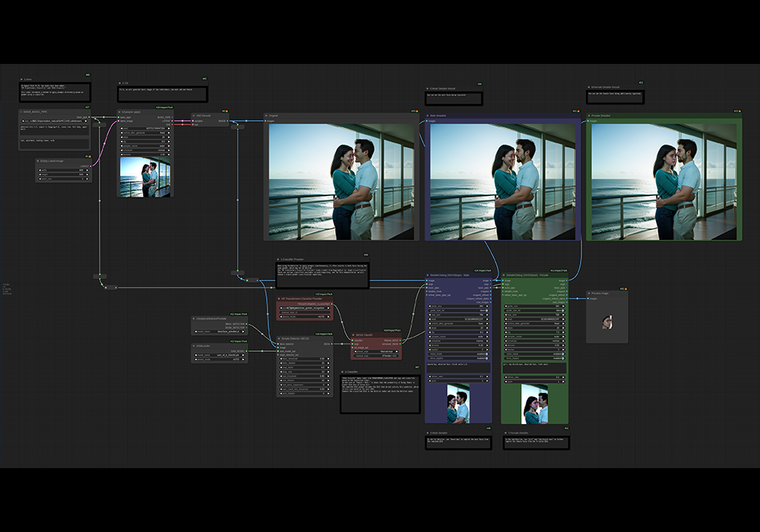
Task: Toggle noise_mask in Male DetailerDebug node
Action: (458, 354)
